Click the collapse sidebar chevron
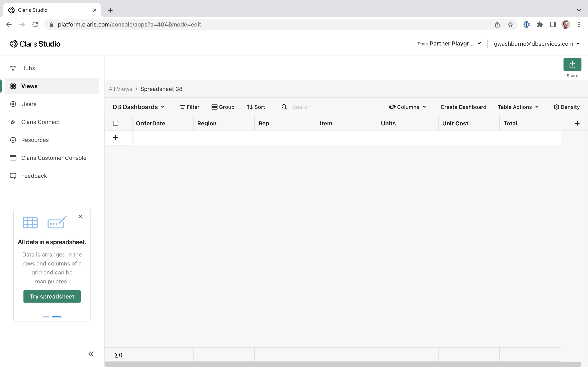This screenshot has height=367, width=588. click(91, 354)
